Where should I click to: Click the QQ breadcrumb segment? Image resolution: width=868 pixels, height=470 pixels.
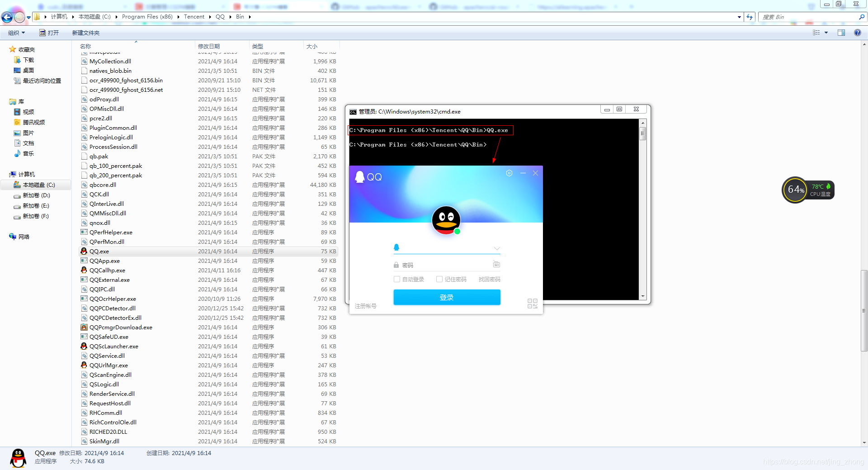220,17
